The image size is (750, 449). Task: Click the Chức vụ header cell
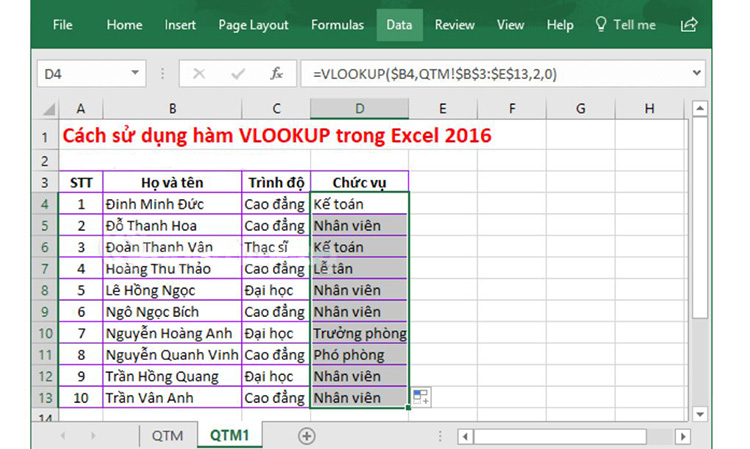click(360, 183)
